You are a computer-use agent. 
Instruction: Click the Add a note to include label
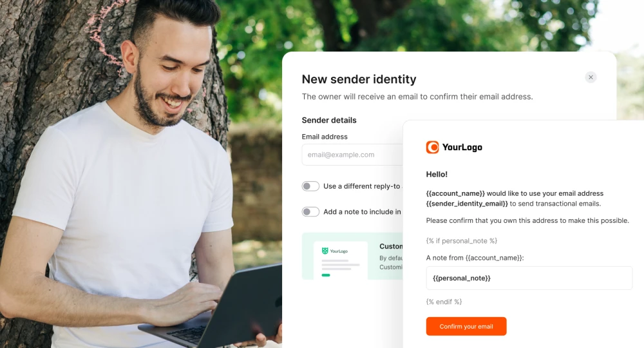pos(363,211)
